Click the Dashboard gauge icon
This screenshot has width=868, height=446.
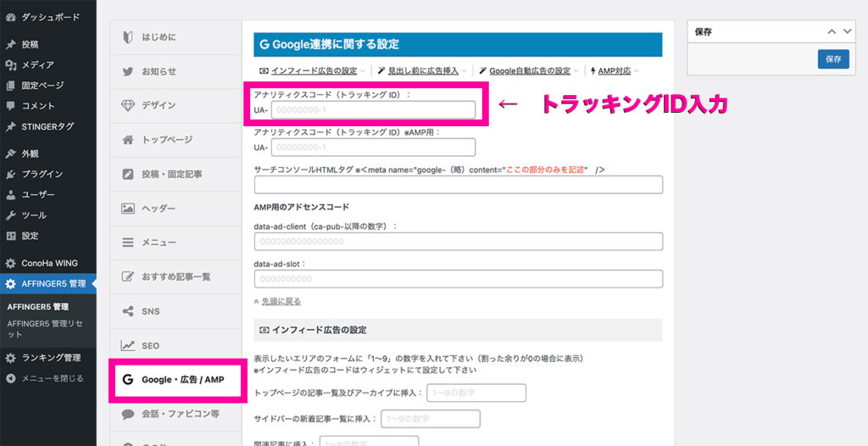[10, 17]
